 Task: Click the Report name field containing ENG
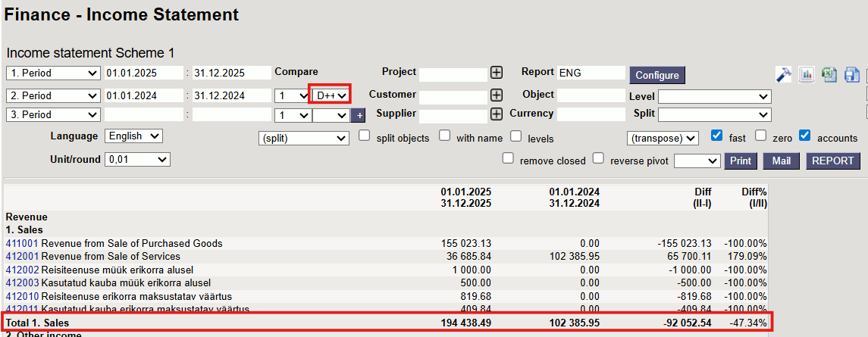[591, 73]
